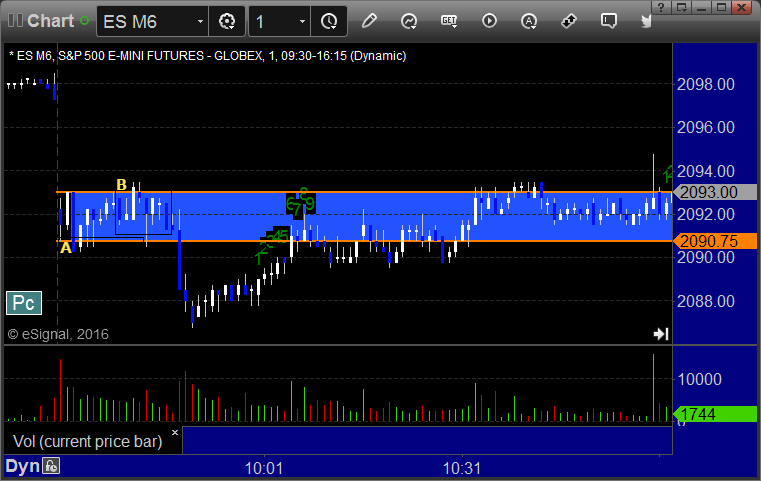Click the Pc previous close button
Viewport: 761px width, 481px height.
[24, 303]
